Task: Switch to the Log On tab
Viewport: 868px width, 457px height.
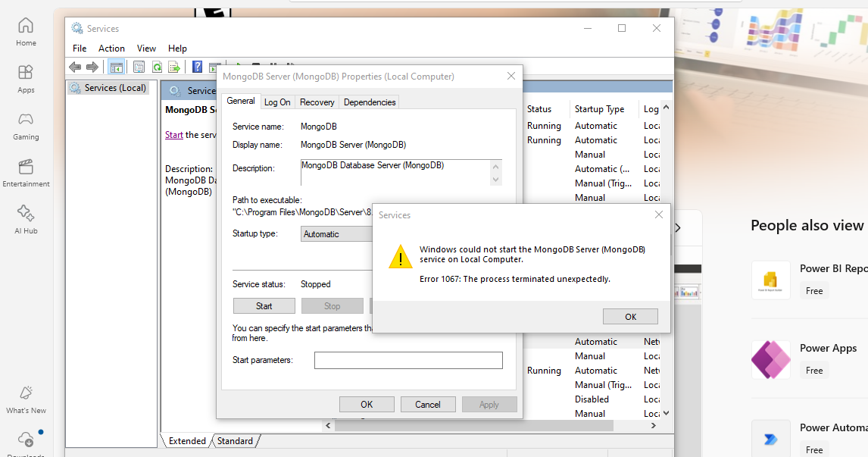Action: click(277, 102)
